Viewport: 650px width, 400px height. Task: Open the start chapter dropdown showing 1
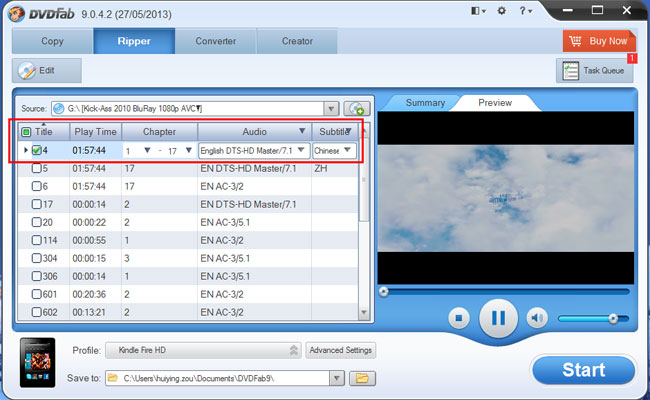point(147,150)
